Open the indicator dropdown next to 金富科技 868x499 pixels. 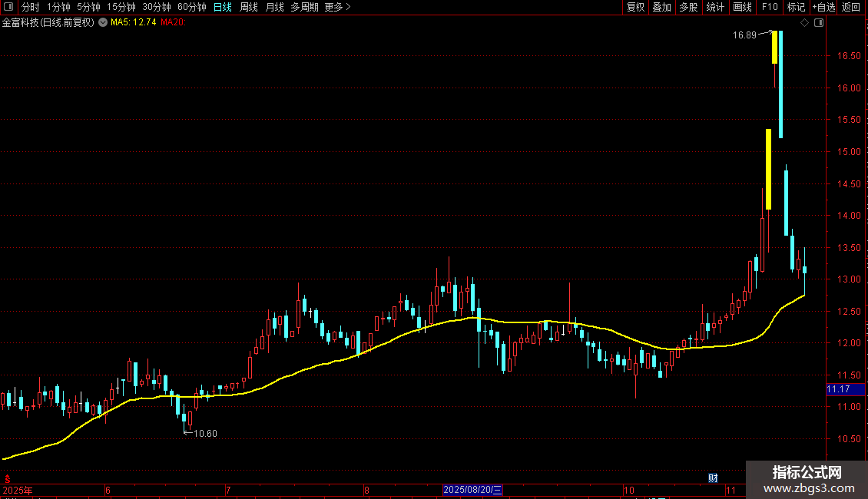[103, 23]
